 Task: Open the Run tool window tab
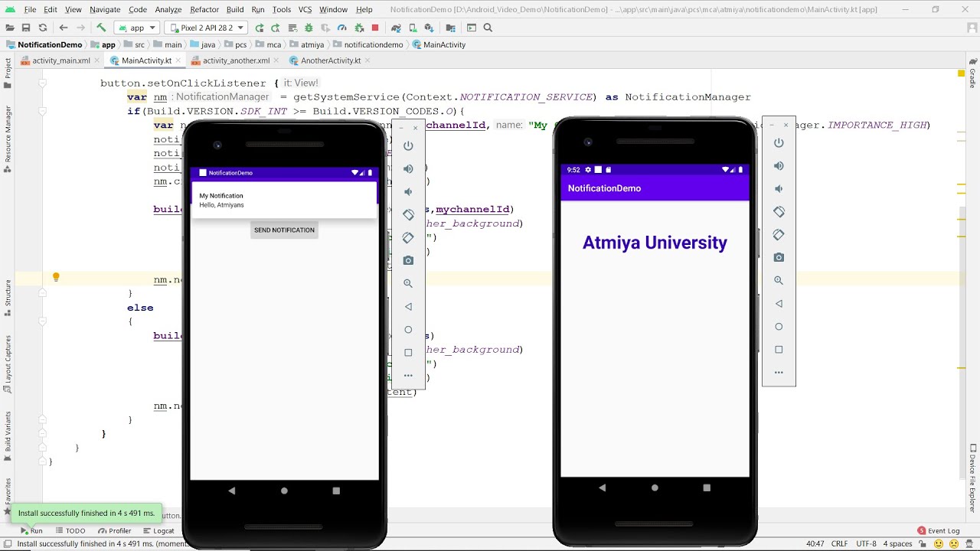(x=31, y=530)
